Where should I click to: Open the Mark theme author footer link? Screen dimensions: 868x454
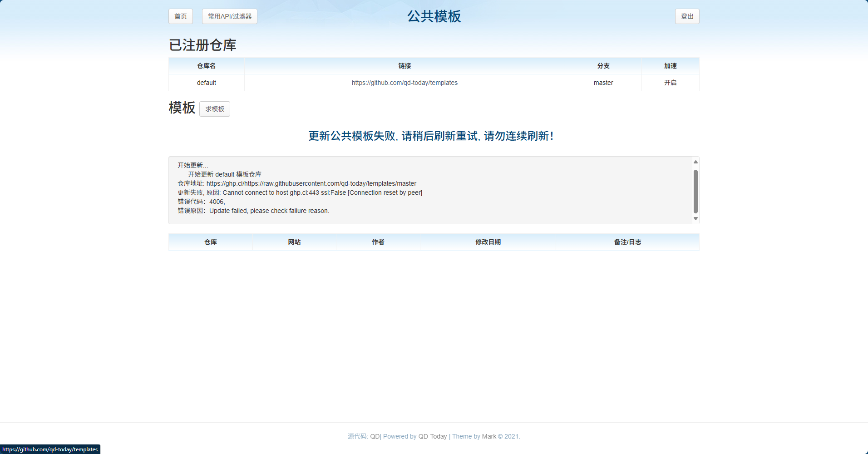pos(489,436)
